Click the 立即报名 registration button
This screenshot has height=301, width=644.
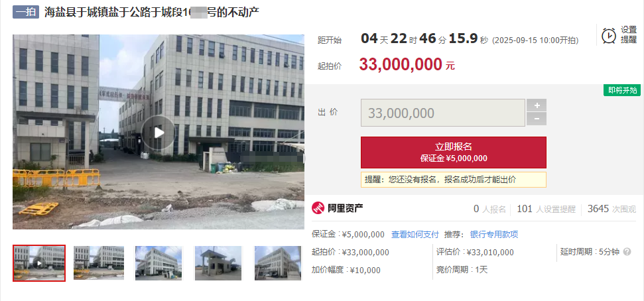pos(454,152)
